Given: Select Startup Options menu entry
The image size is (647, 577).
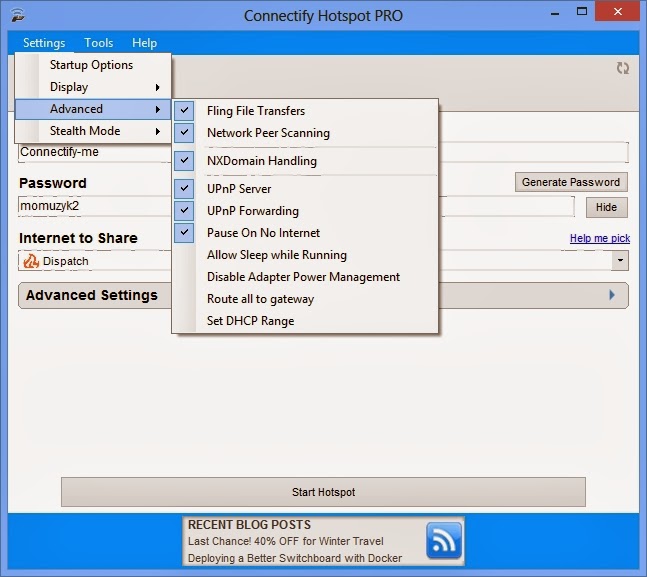Looking at the screenshot, I should coord(93,65).
